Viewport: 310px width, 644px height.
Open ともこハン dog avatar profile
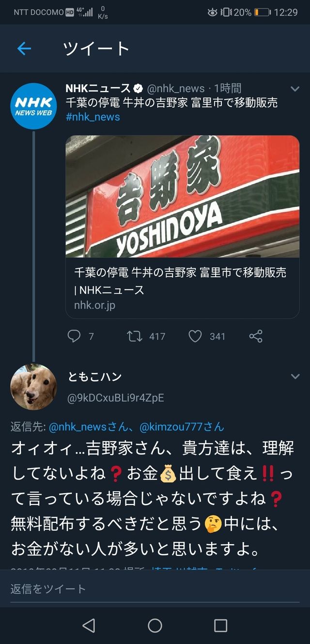[x=34, y=387]
